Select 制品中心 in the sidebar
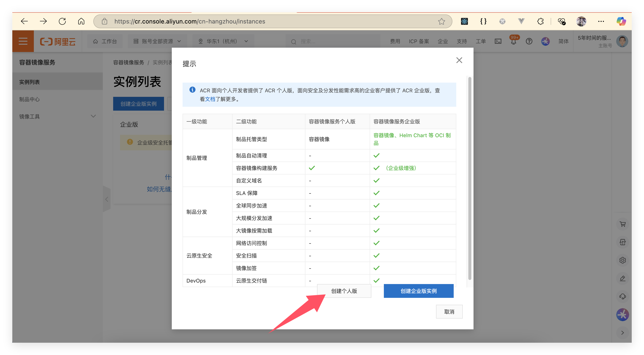The height and width of the screenshot is (355, 644). click(58, 99)
